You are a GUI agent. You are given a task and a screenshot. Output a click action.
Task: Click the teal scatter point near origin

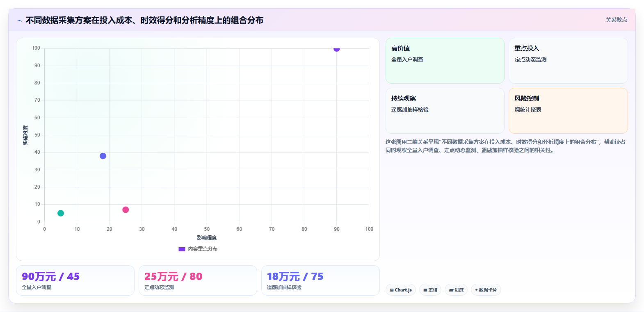tap(61, 213)
